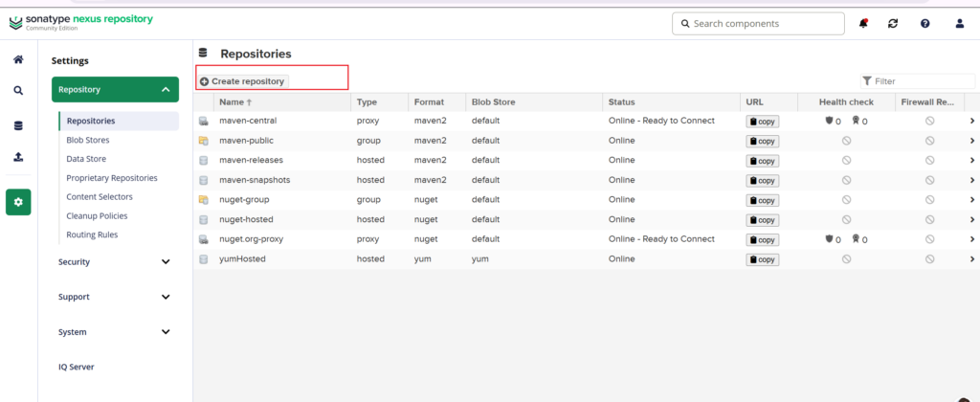The image size is (980, 402).
Task: Sort by the Name column header
Action: (233, 101)
